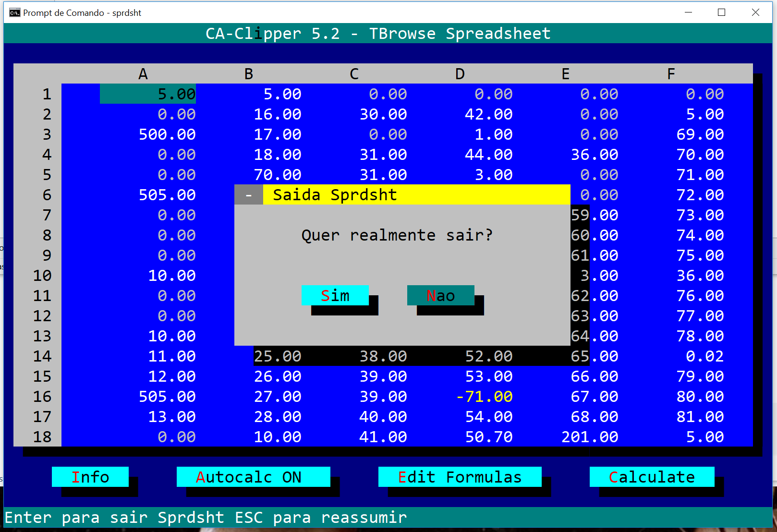Image resolution: width=777 pixels, height=532 pixels.
Task: Click cell F16 with value 80.00
Action: [x=700, y=396]
